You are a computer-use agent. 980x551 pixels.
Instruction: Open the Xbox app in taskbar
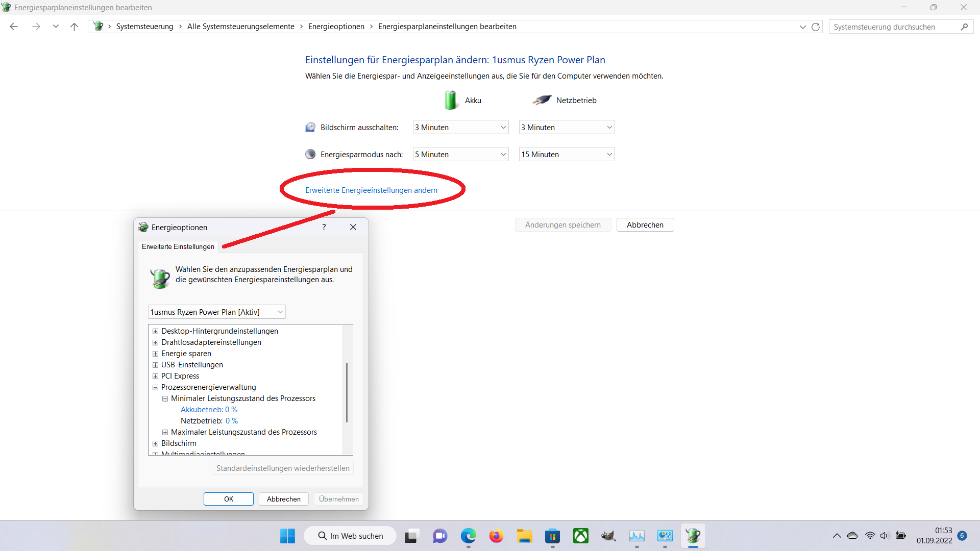coord(580,536)
